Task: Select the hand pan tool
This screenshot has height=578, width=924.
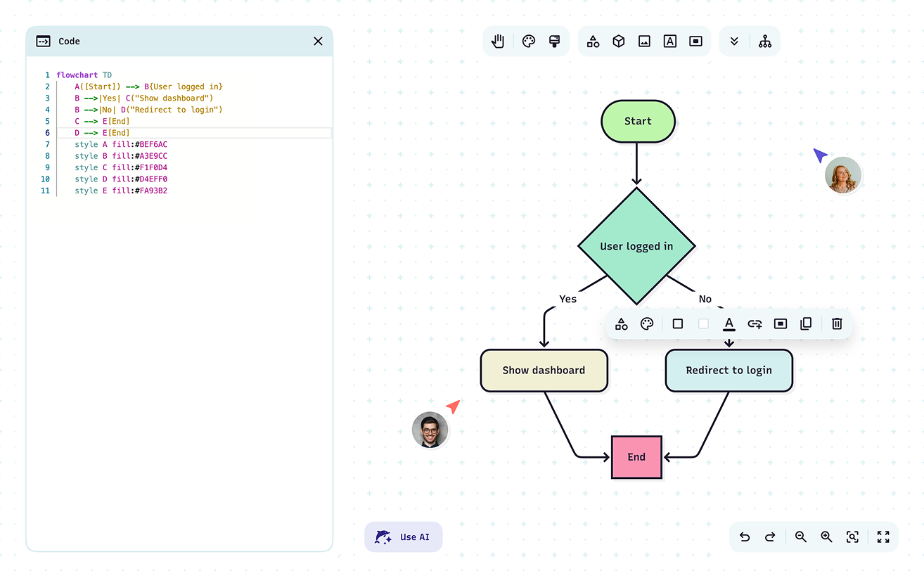Action: point(498,41)
